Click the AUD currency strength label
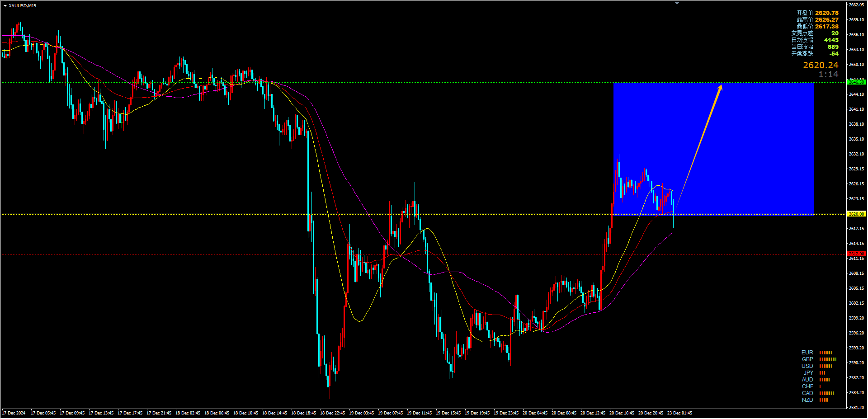The image size is (868, 419). 807,380
